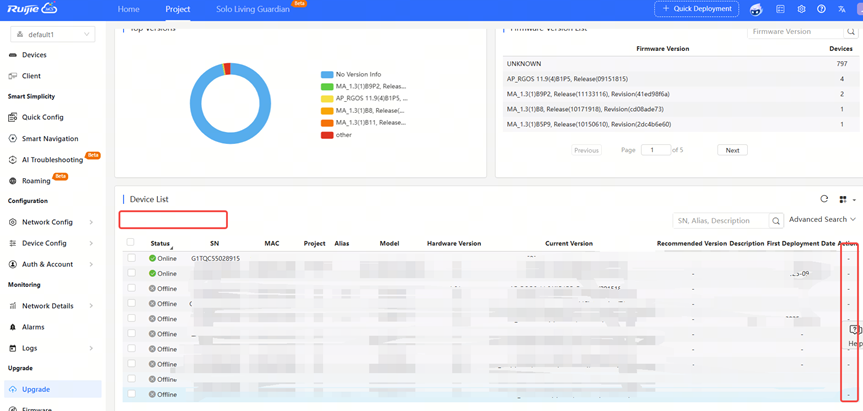Viewport: 863px width, 411px height.
Task: Click the MA_1.3(1)B5P9 firmware row
Action: pyautogui.click(x=680, y=124)
